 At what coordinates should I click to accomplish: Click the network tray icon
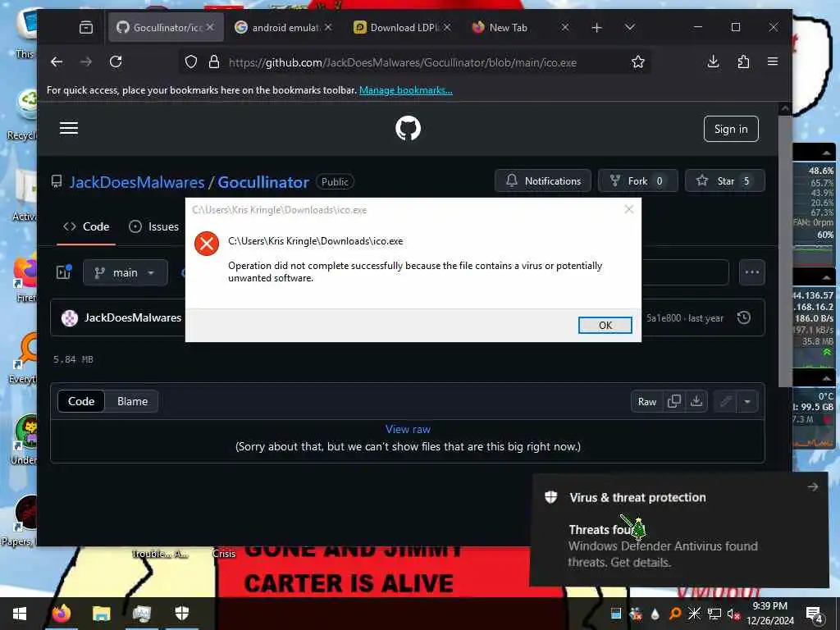pos(714,614)
